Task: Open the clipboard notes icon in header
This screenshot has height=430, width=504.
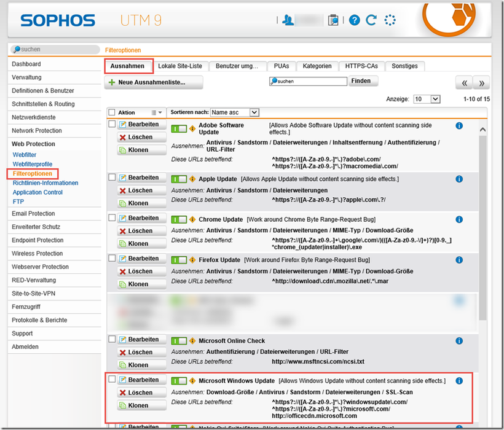Action: tap(333, 20)
